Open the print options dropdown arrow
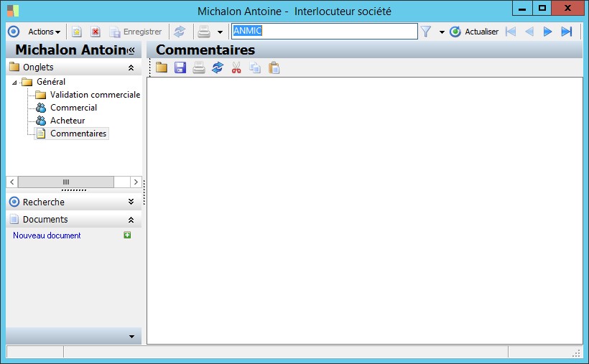The width and height of the screenshot is (589, 364). [220, 32]
